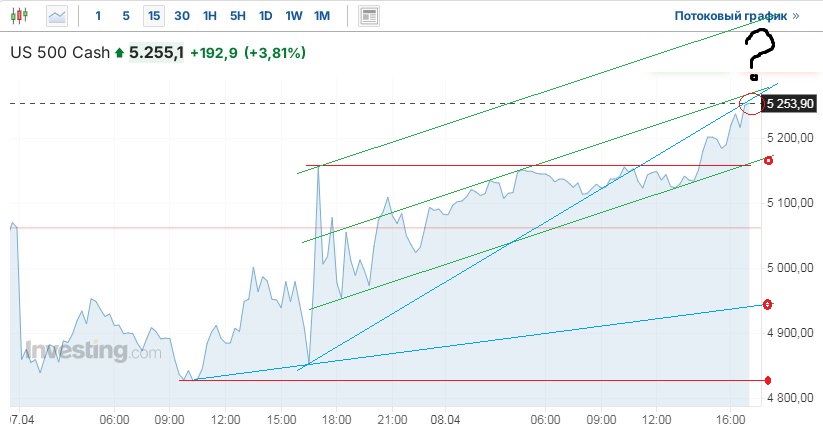The width and height of the screenshot is (823, 433).
Task: Click the top red line marker near 5 150
Action: tap(768, 160)
